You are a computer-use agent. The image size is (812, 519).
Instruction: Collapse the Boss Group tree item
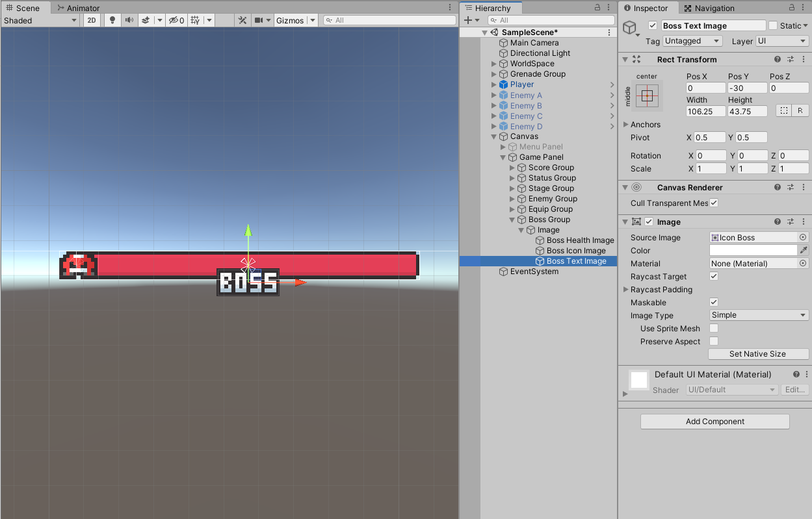512,220
